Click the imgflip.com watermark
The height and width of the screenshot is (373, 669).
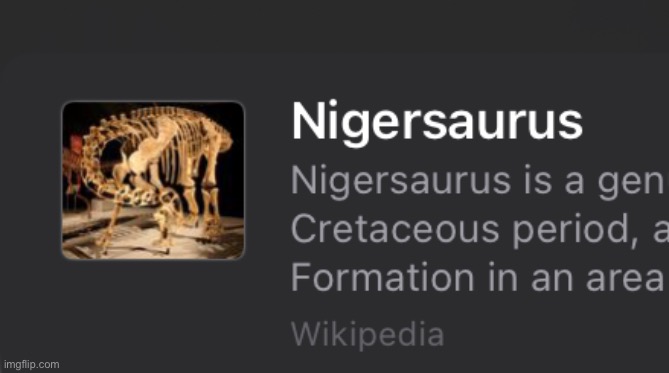(31, 364)
